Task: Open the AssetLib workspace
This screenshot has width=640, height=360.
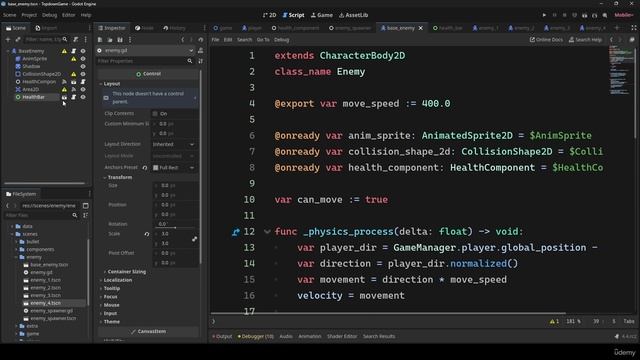Action: pos(353,15)
